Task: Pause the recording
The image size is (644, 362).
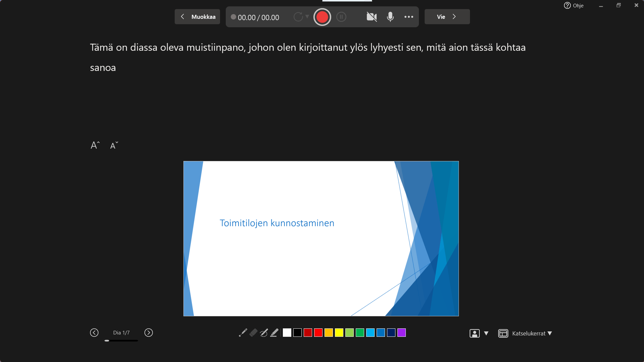Action: point(341,17)
